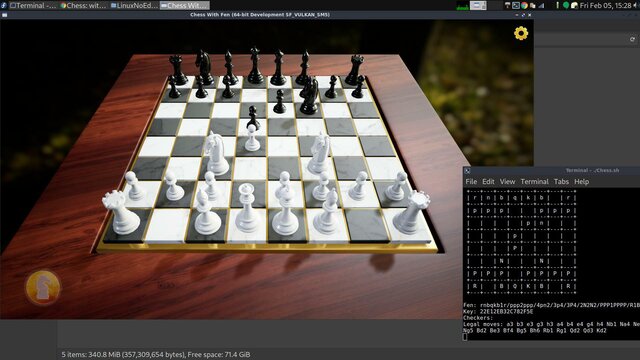Click the round gold knight button
This screenshot has height=360, width=640.
(43, 287)
